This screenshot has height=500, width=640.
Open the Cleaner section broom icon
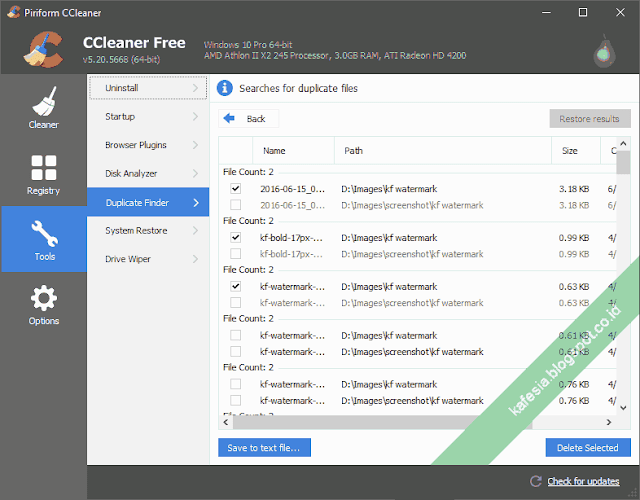[44, 101]
